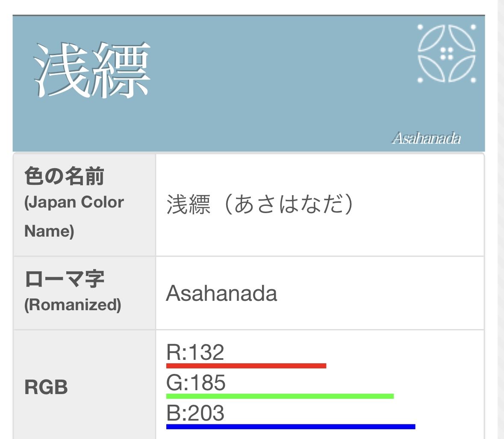Click the italic Asahanada caption in banner
Viewport: 504px width, 439px height.
click(x=426, y=138)
